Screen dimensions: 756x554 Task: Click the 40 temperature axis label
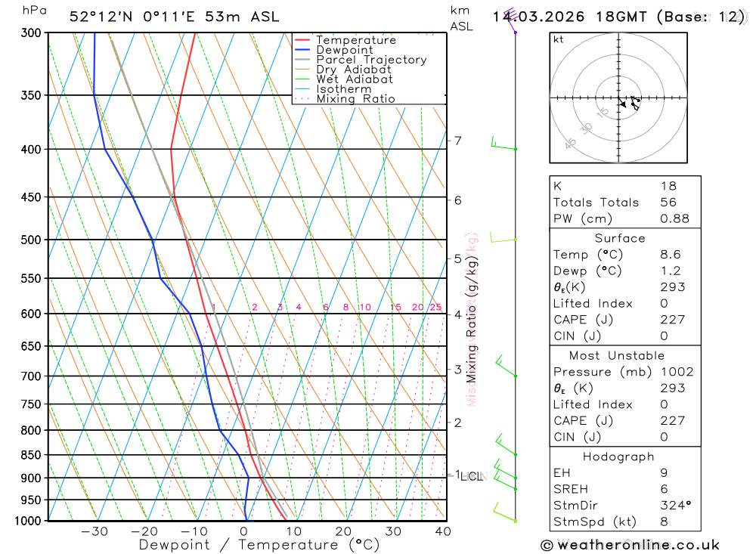(443, 531)
